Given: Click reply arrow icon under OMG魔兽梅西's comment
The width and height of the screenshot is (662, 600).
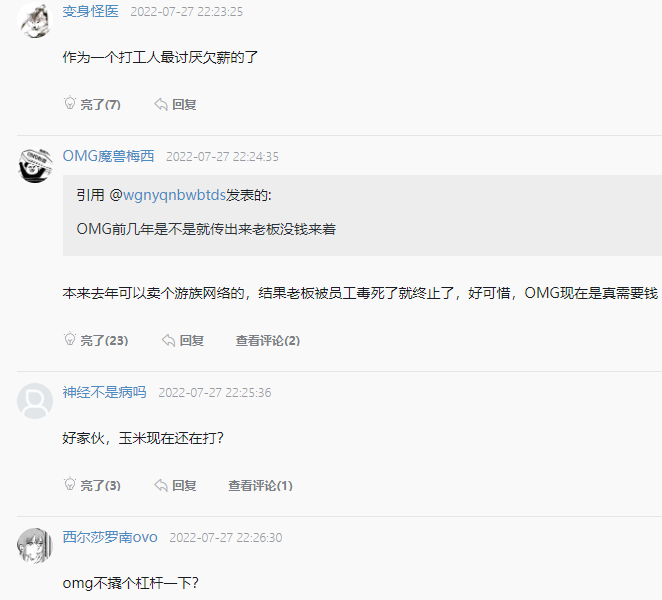Looking at the screenshot, I should click(x=169, y=340).
